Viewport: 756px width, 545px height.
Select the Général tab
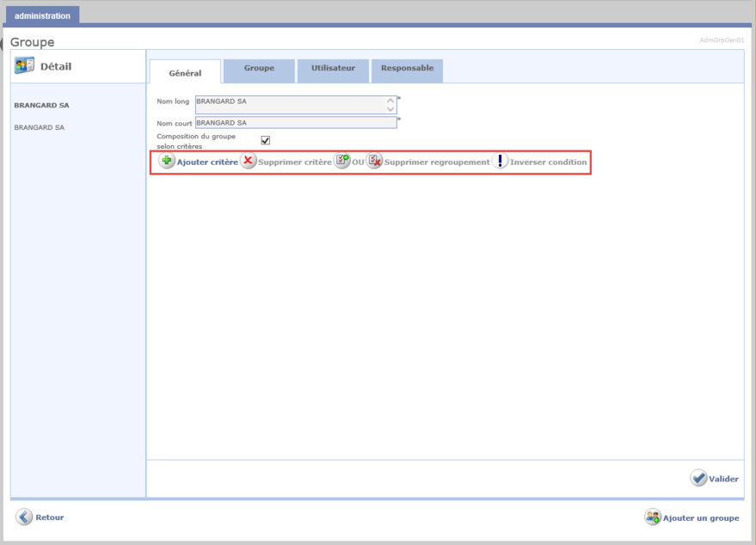[185, 73]
